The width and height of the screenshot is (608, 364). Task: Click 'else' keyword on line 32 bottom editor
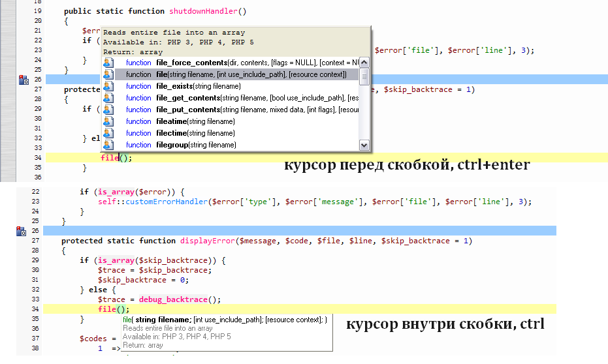point(98,290)
